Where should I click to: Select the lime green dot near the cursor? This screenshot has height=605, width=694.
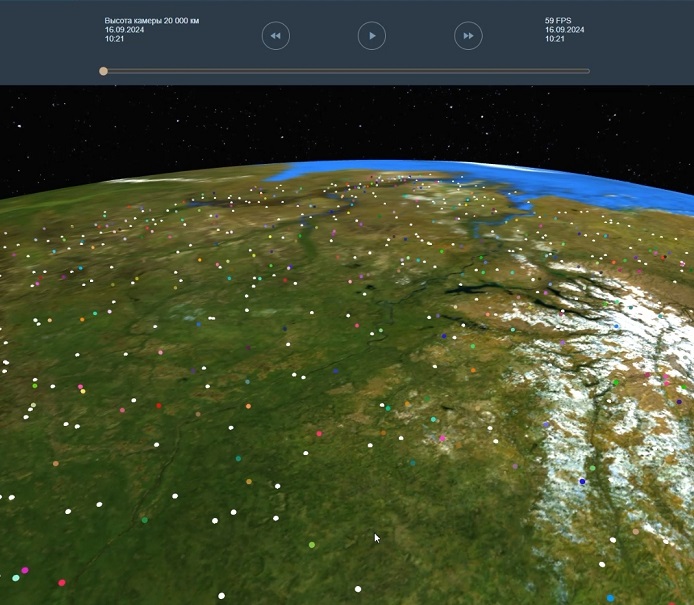coord(312,545)
